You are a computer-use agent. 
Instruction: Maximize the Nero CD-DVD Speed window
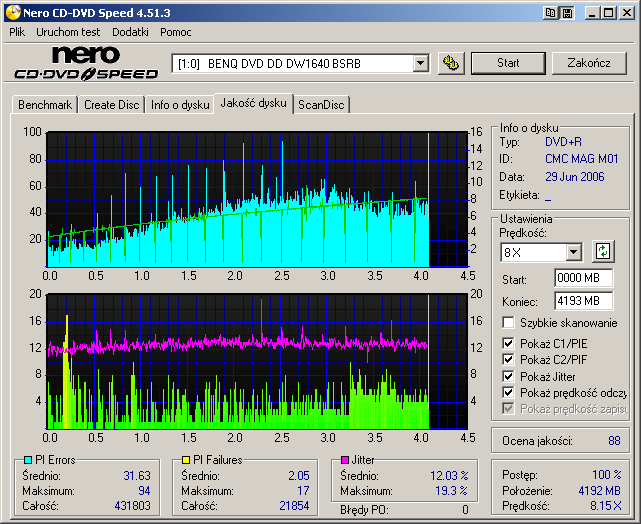pyautogui.click(x=608, y=13)
